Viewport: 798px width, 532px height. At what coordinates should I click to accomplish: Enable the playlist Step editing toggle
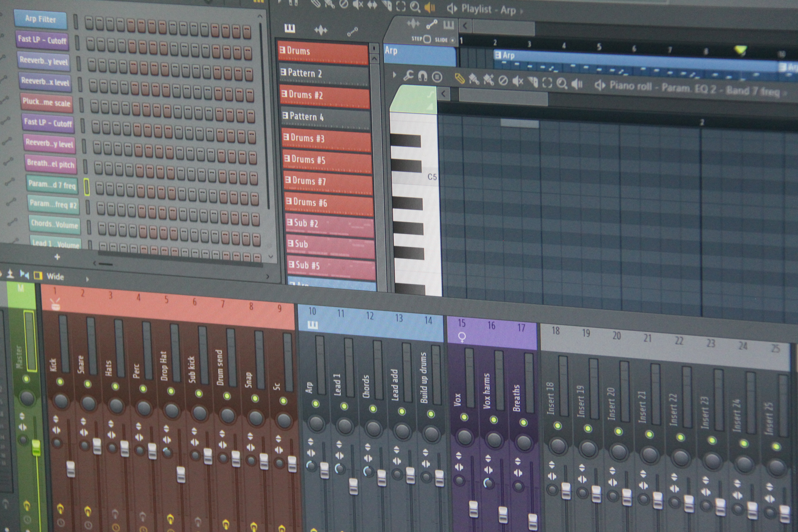[427, 39]
